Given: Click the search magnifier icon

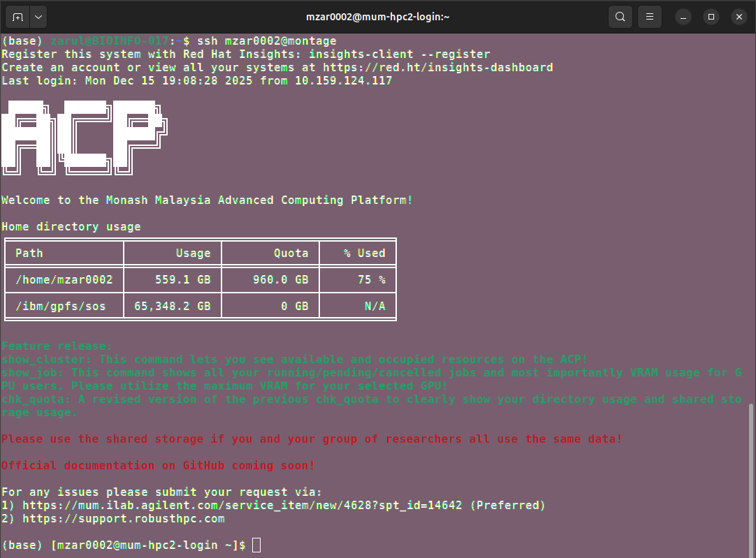Looking at the screenshot, I should pyautogui.click(x=620, y=17).
